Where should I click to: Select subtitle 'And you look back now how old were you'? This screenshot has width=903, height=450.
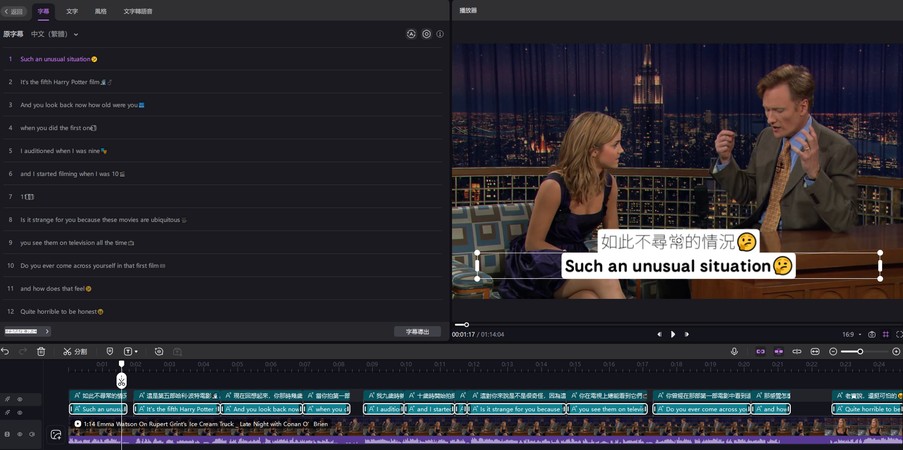223,105
